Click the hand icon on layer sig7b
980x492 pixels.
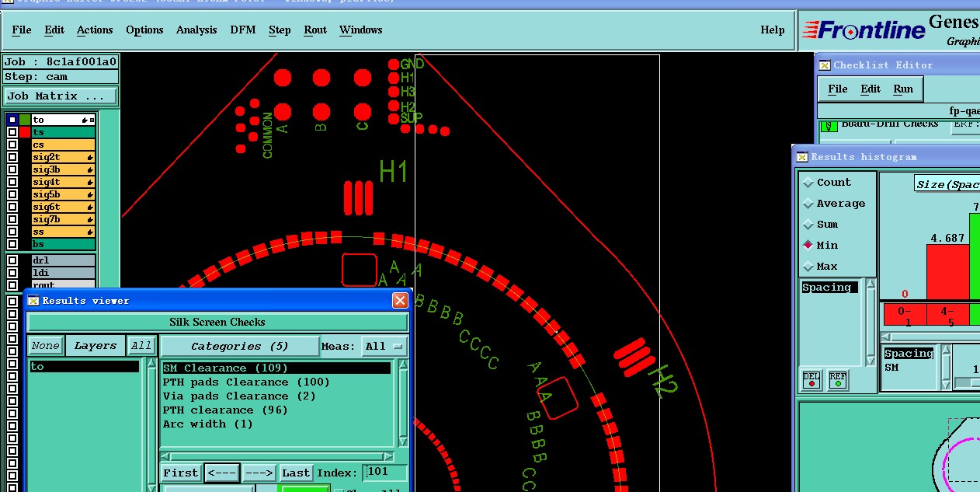tap(90, 219)
